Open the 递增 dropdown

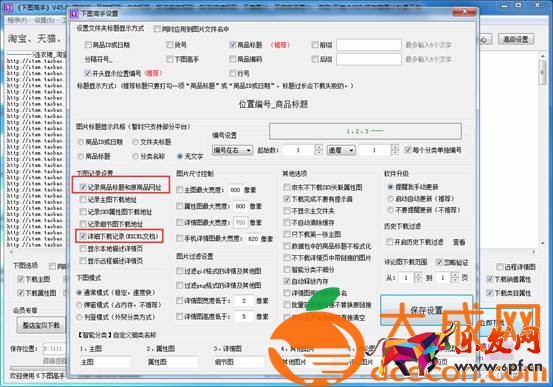(x=341, y=150)
